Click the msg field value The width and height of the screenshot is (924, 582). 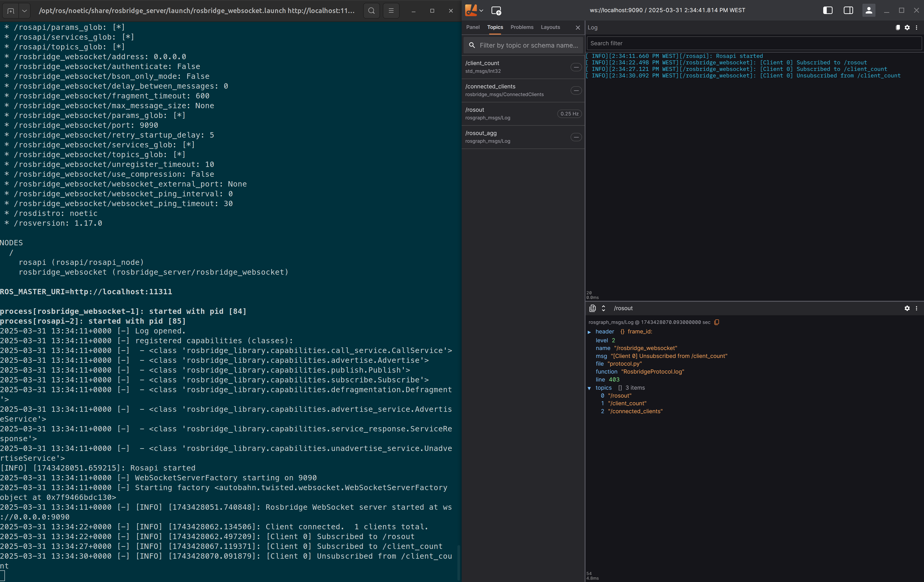click(x=669, y=356)
